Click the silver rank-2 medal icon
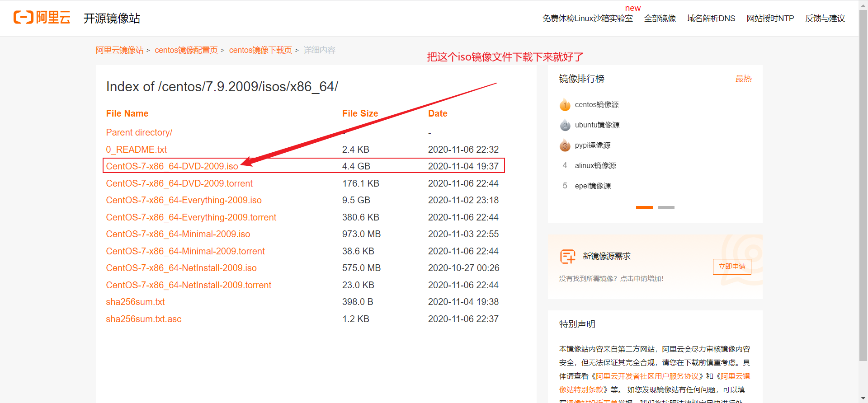Screen dimensions: 868x403 pyautogui.click(x=565, y=125)
